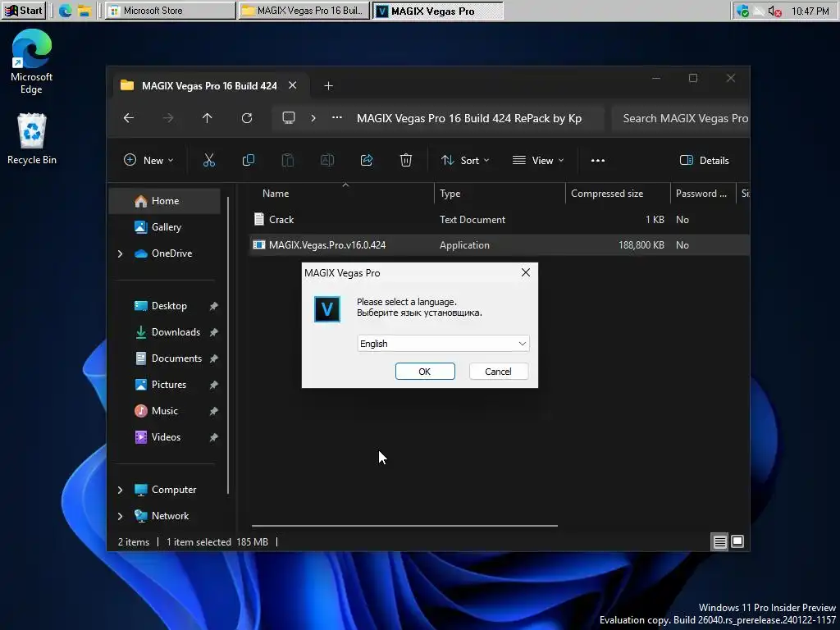Open the See more ellipsis menu
The image size is (840, 630).
pyautogui.click(x=598, y=160)
